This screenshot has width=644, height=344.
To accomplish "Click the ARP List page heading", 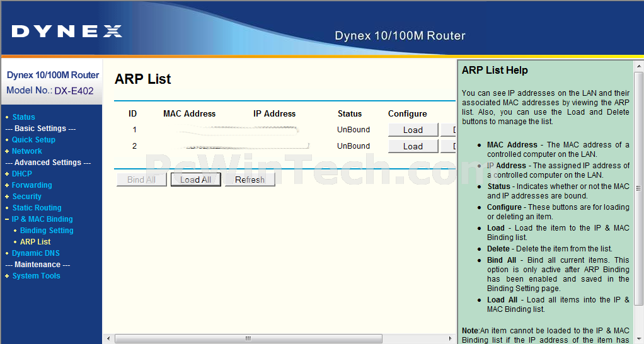I will click(142, 79).
